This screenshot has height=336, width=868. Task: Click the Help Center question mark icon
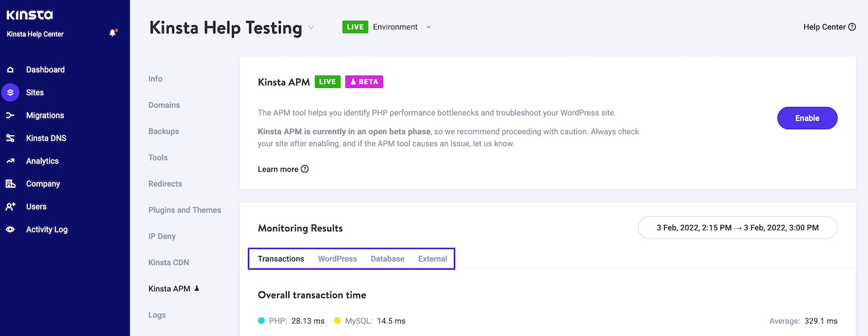[x=852, y=27]
